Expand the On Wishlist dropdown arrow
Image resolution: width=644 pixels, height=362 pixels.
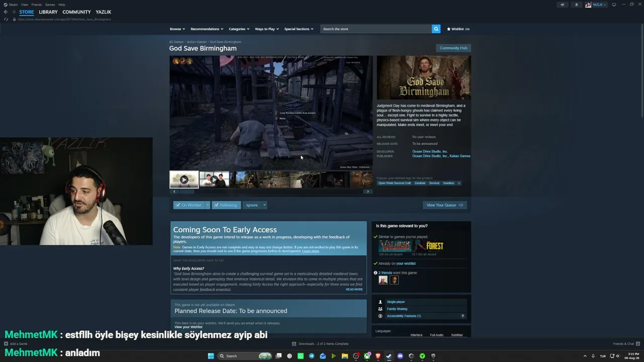tap(207, 205)
